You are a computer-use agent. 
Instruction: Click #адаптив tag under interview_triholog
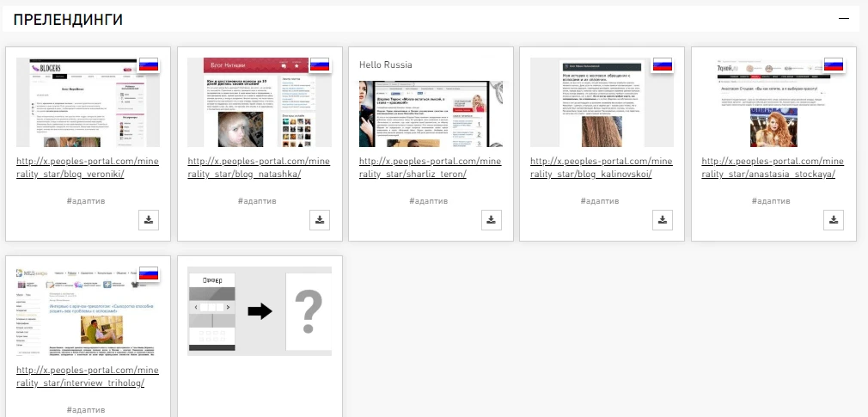click(x=86, y=410)
